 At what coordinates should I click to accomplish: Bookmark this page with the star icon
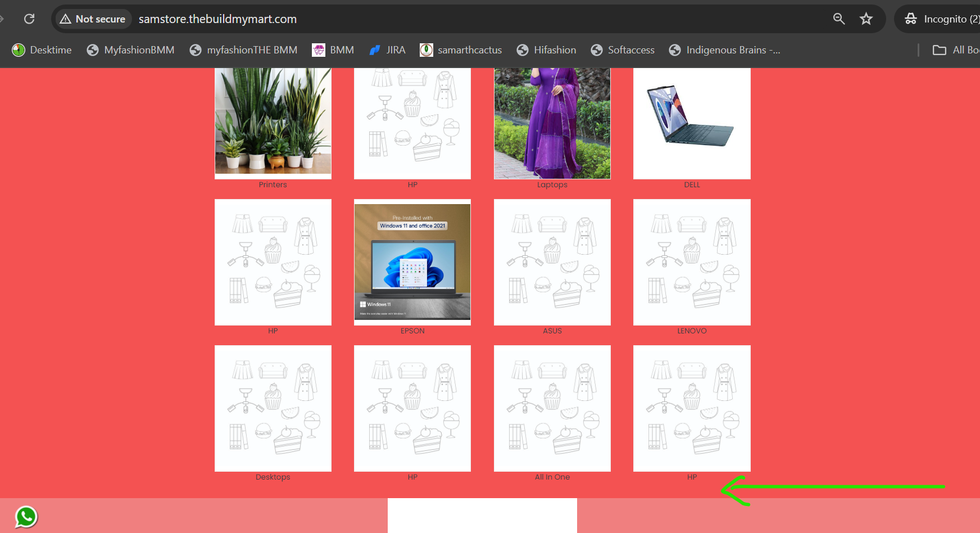866,19
